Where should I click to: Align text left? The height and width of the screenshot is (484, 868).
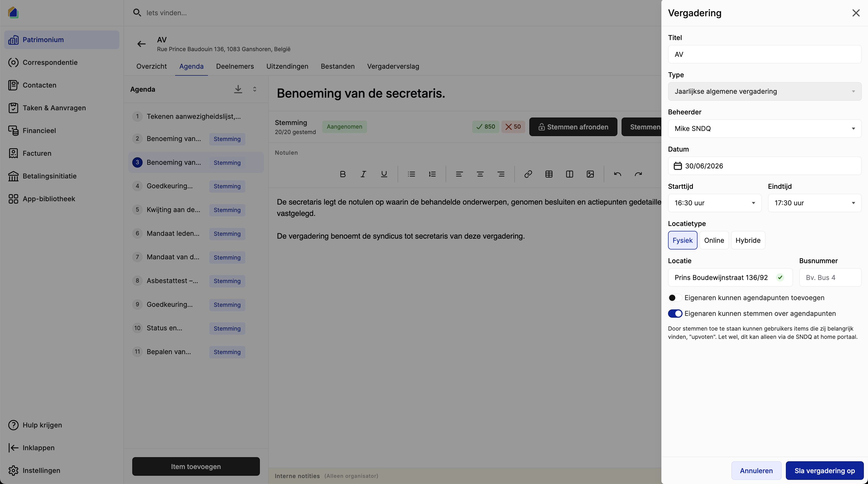(459, 174)
